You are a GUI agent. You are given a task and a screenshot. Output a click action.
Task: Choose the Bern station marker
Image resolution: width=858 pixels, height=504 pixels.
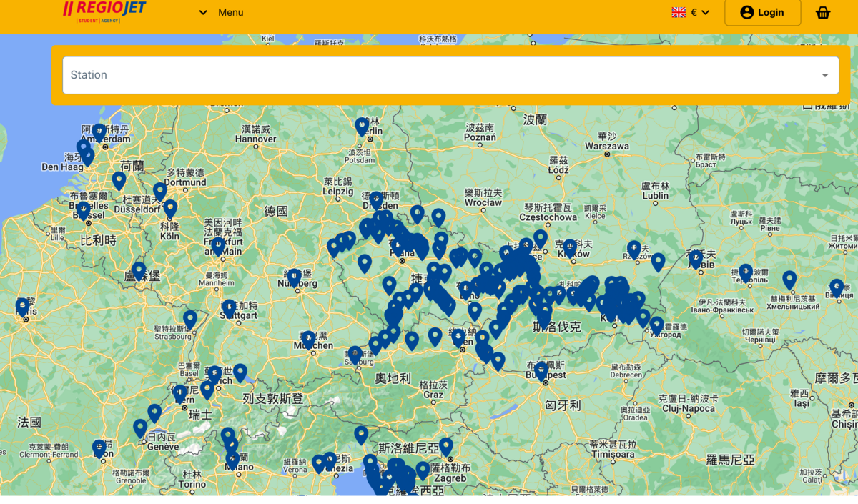point(180,394)
